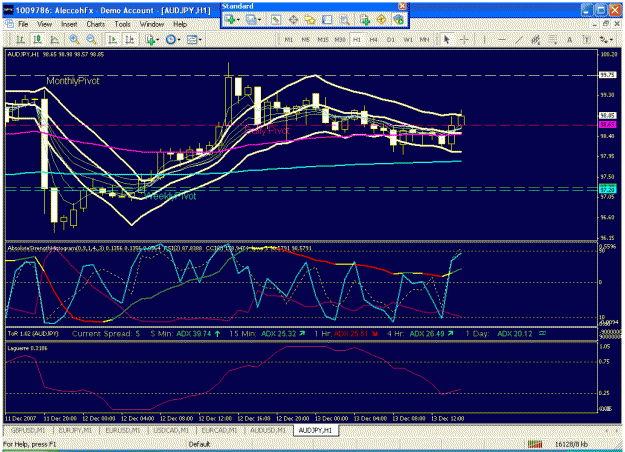Open View menu
The height and width of the screenshot is (452, 625).
(45, 24)
